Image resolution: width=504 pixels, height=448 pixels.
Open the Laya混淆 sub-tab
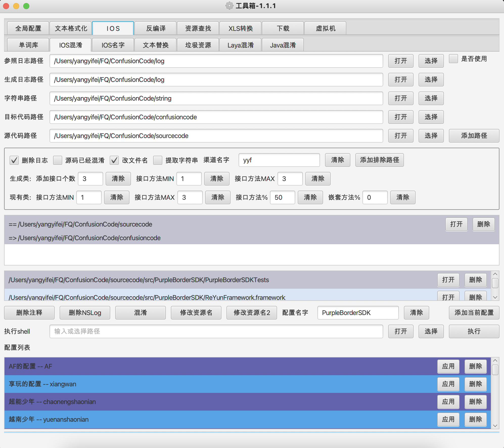[241, 45]
